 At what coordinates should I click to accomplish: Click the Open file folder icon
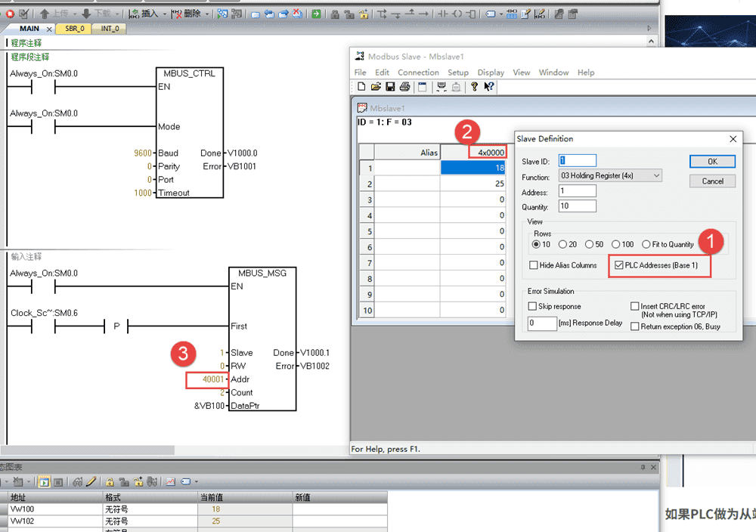click(x=376, y=87)
